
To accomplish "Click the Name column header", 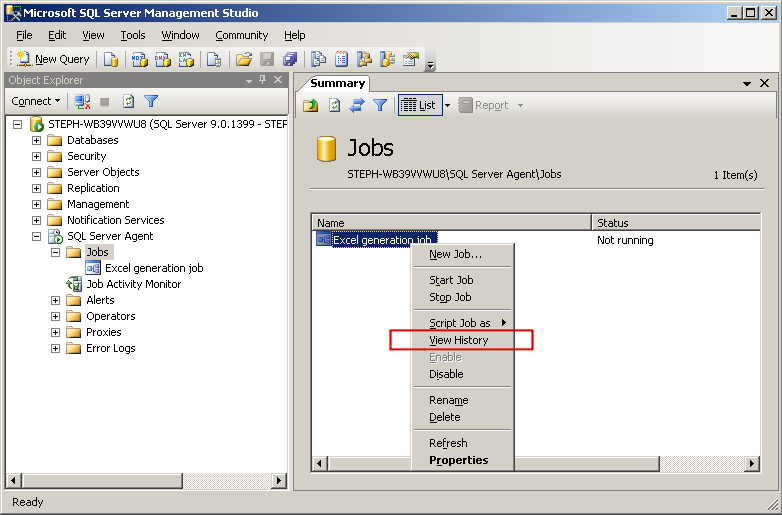I will (x=451, y=222).
